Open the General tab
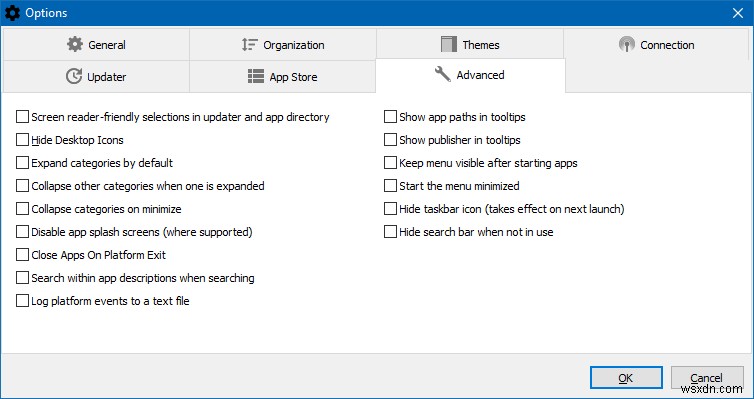This screenshot has height=399, width=754. pyautogui.click(x=96, y=45)
